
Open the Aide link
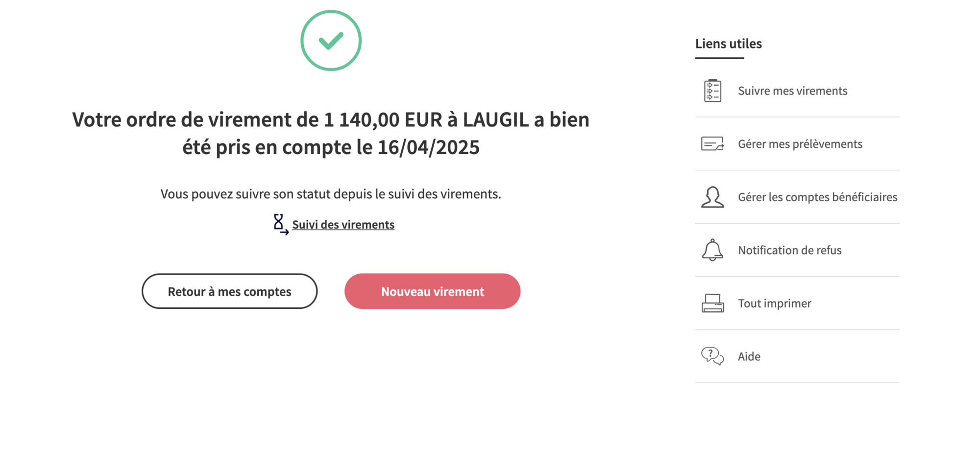pos(749,356)
